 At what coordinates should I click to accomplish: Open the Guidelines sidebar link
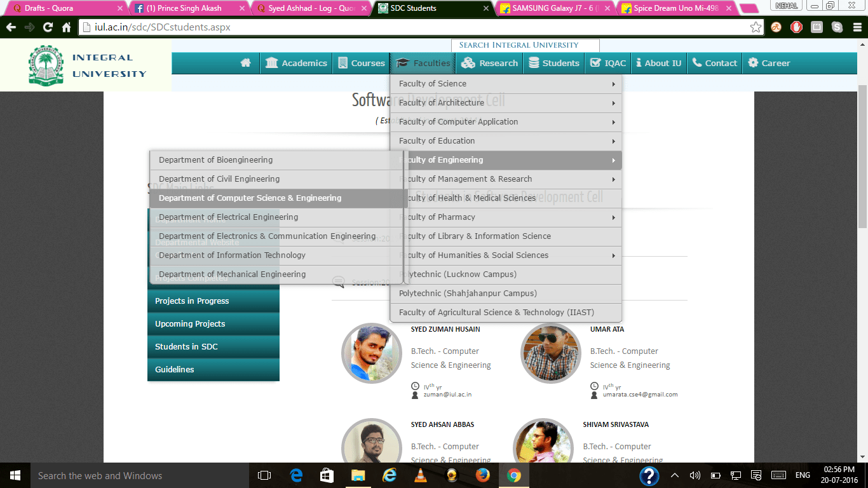214,370
